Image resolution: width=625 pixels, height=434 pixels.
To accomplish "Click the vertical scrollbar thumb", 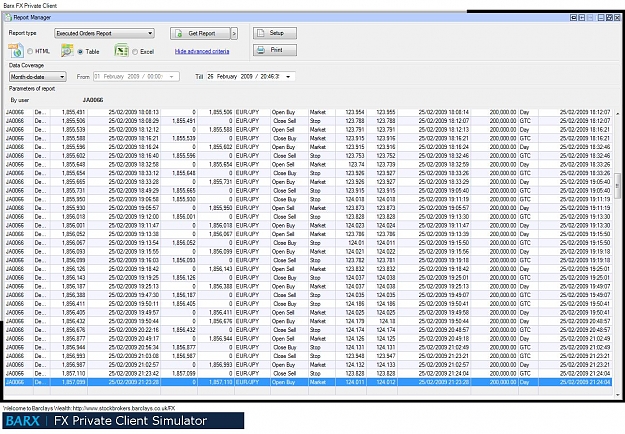I will 618,187.
